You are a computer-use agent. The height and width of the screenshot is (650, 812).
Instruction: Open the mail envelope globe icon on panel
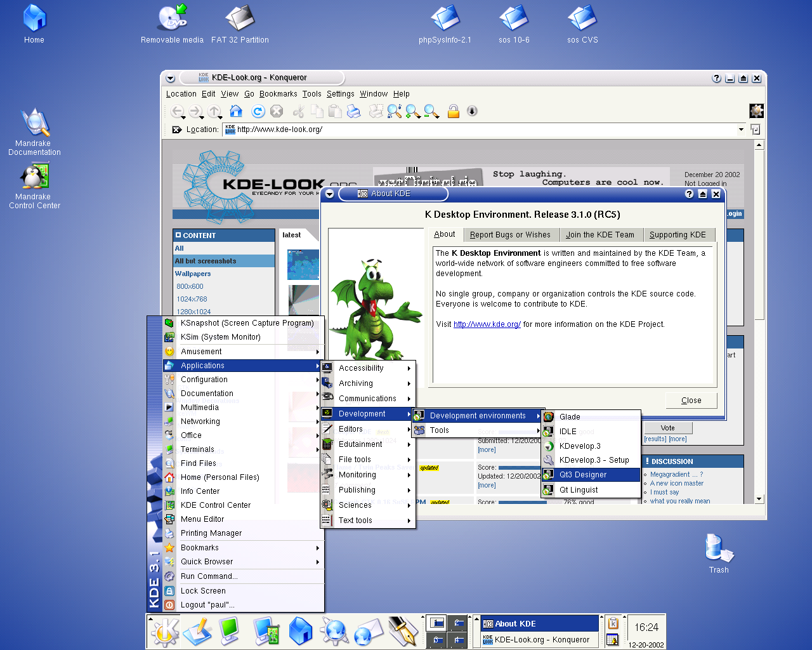(x=368, y=632)
